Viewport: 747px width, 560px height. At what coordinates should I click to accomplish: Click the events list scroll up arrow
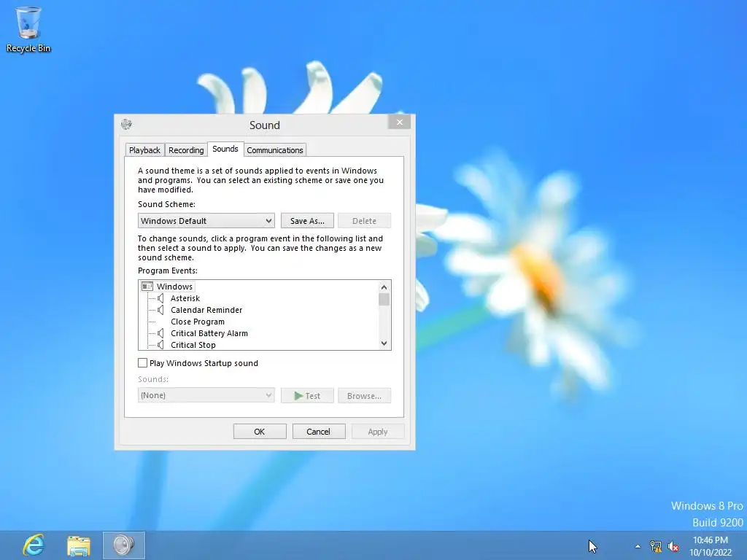point(384,287)
